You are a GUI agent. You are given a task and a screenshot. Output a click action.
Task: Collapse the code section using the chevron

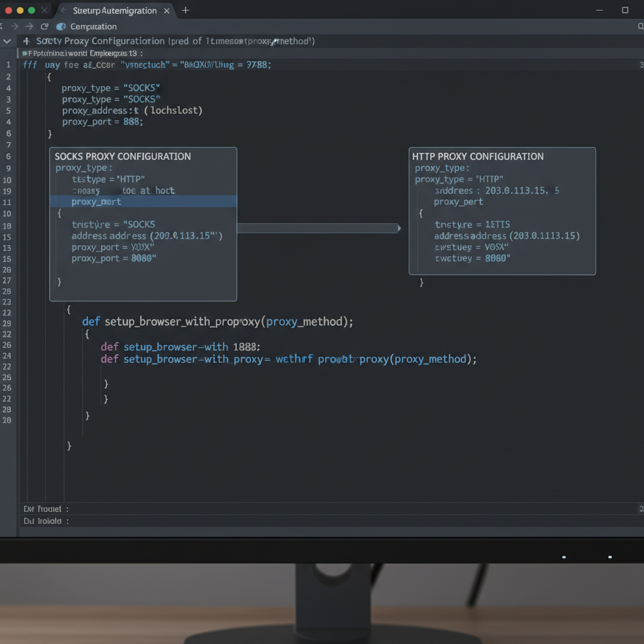click(7, 40)
